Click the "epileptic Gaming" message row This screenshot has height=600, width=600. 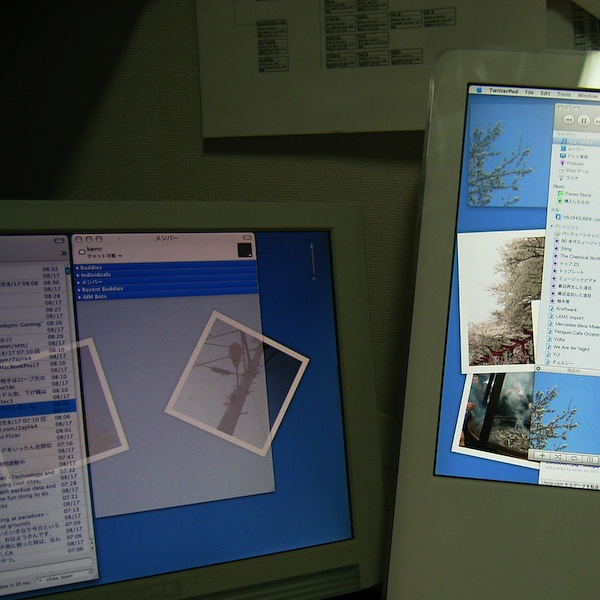click(34, 325)
